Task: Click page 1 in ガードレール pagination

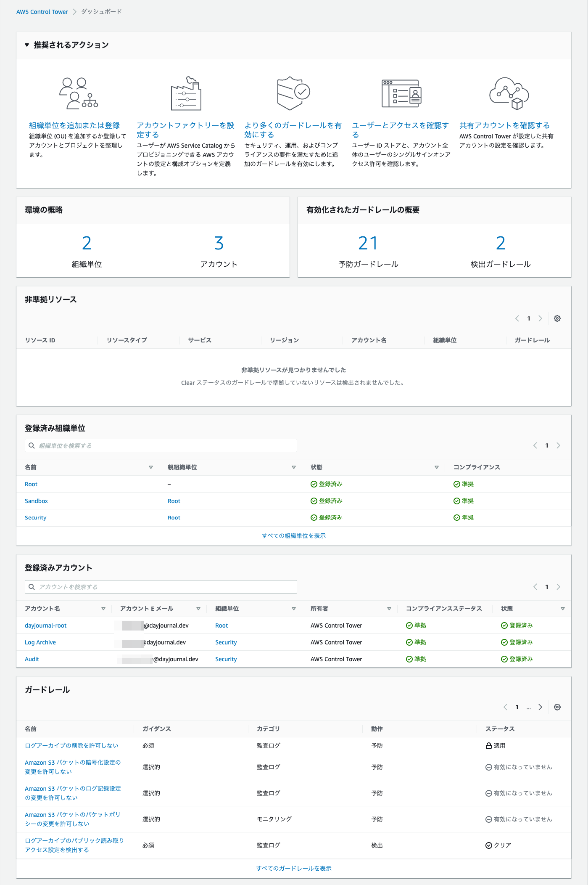Action: (x=517, y=707)
